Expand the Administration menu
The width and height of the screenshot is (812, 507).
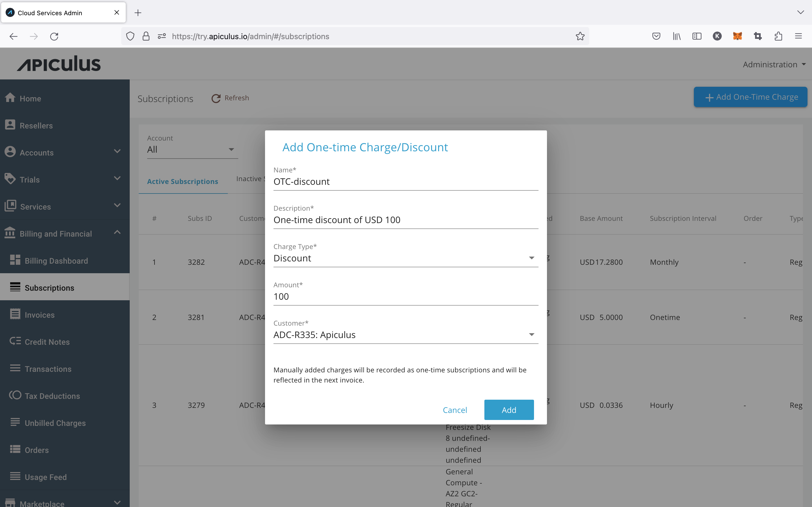[773, 64]
